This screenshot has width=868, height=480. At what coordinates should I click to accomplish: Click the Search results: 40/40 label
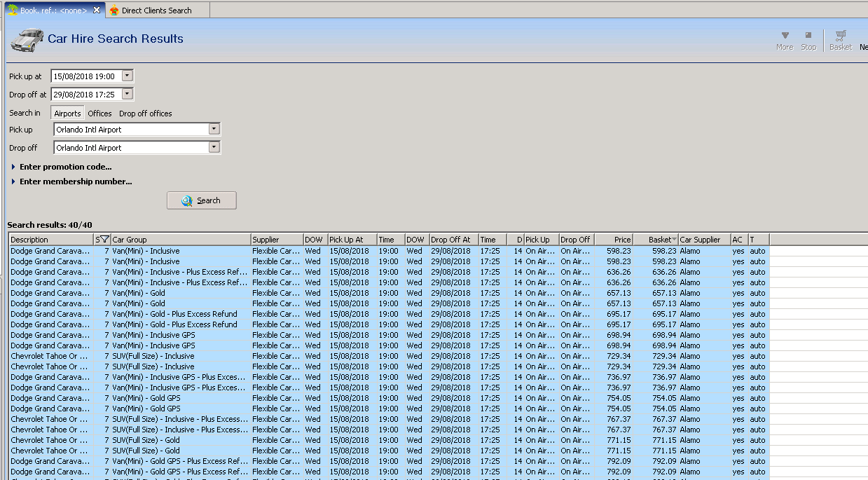pos(50,225)
